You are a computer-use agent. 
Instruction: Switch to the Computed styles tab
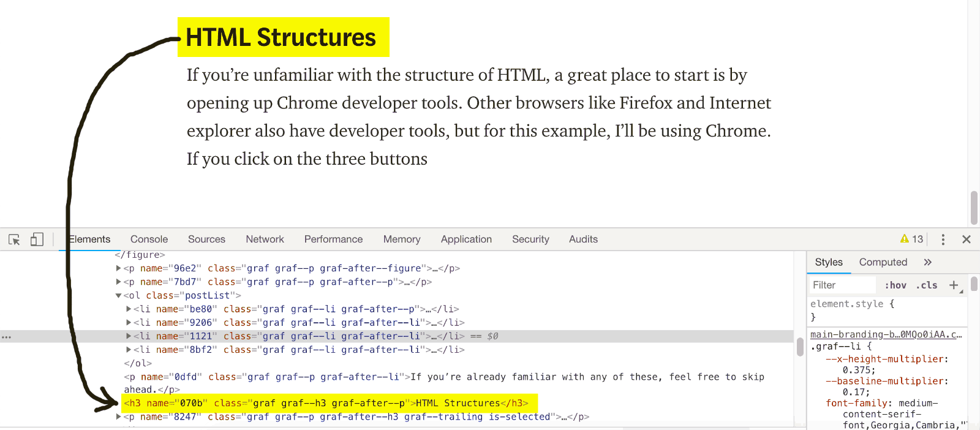[883, 262]
